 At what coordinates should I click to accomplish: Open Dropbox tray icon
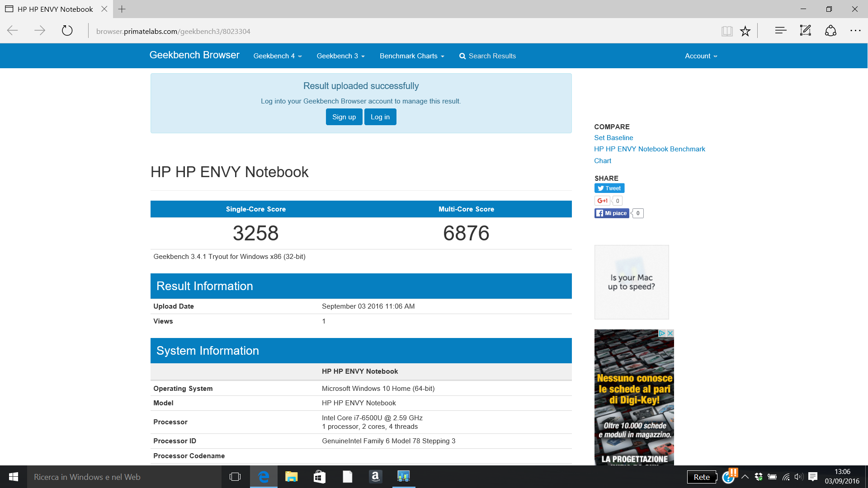pos(759,477)
